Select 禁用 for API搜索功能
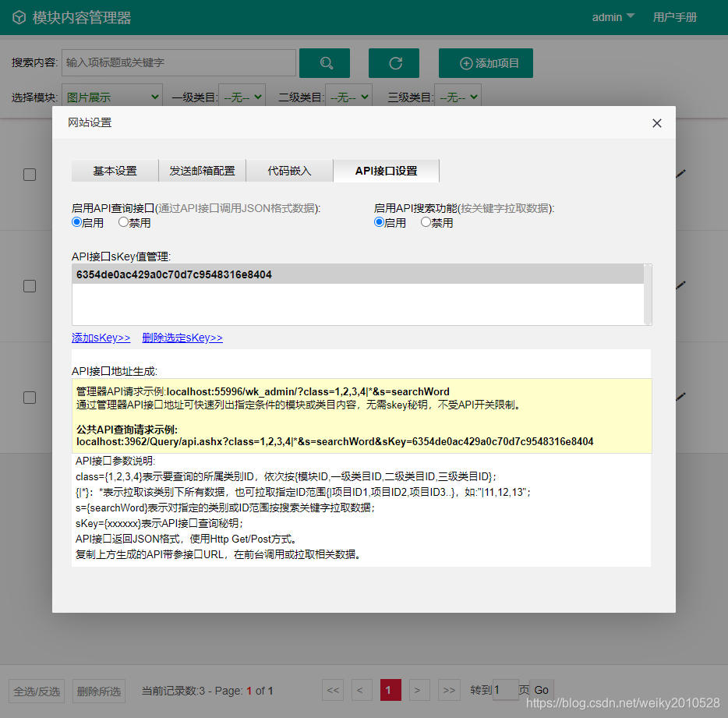 pos(426,222)
